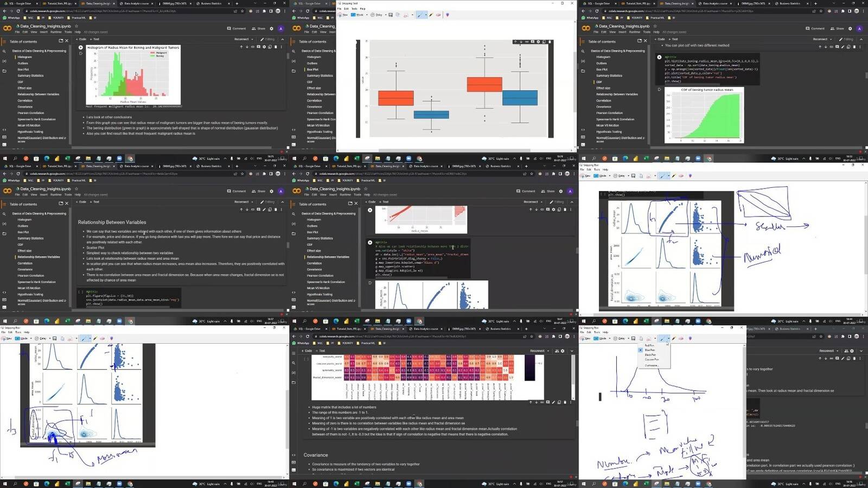868x488 pixels.
Task: Click Save Snip icon above the boxplot drawing
Action: pos(391,15)
